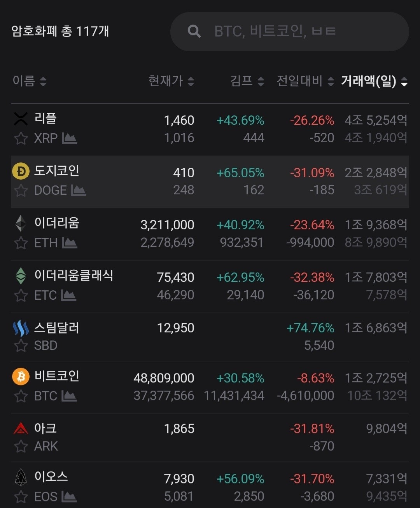420x508 pixels.
Task: Click the Bitcoin logo icon
Action: (x=21, y=377)
